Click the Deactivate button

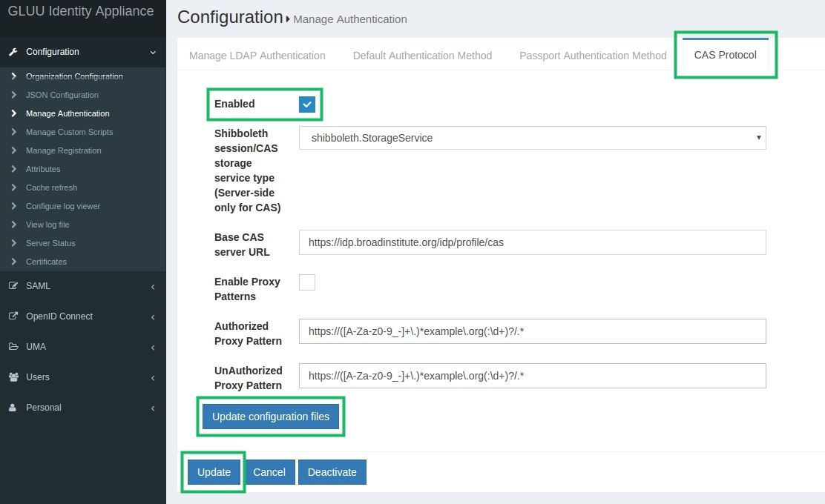[x=332, y=472]
